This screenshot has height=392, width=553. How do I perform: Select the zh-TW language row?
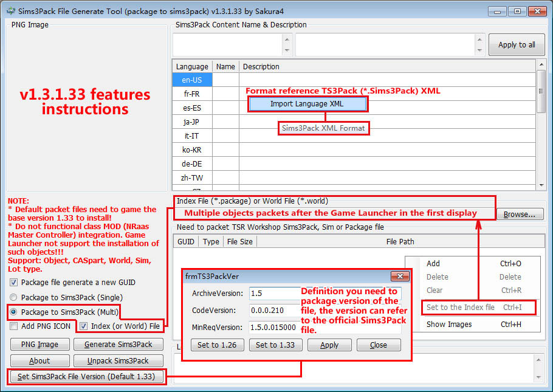[x=354, y=177]
